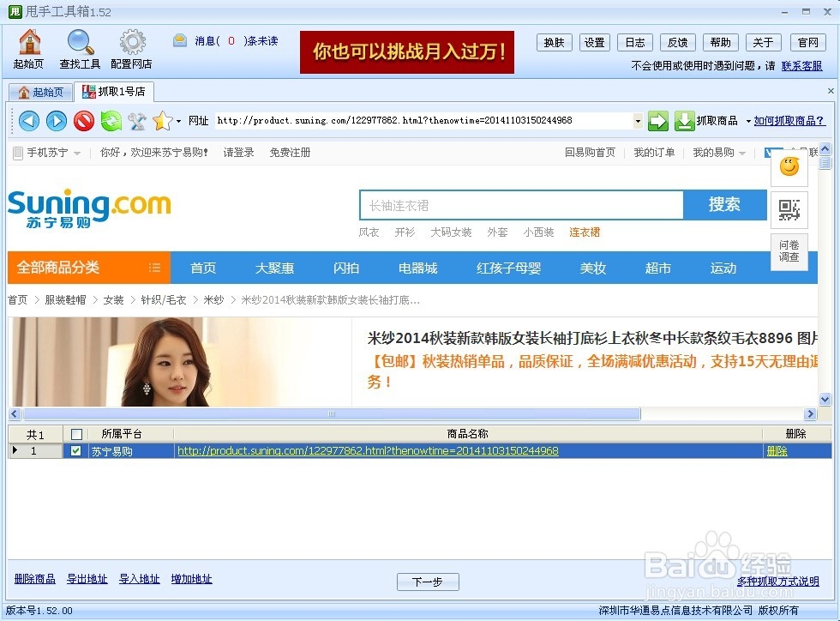This screenshot has height=621, width=840.
Task: Close the current tab with the X
Action: 831,91
